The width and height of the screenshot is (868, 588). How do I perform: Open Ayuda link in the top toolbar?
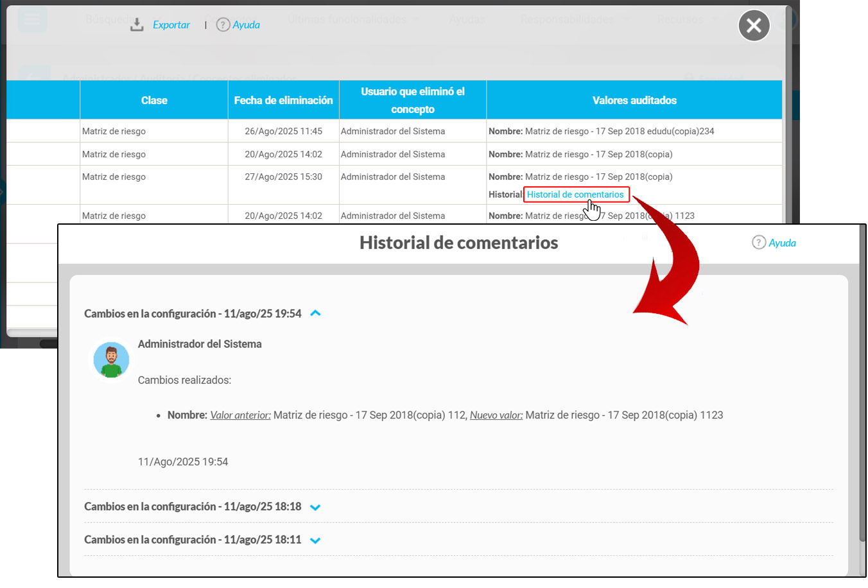point(246,25)
